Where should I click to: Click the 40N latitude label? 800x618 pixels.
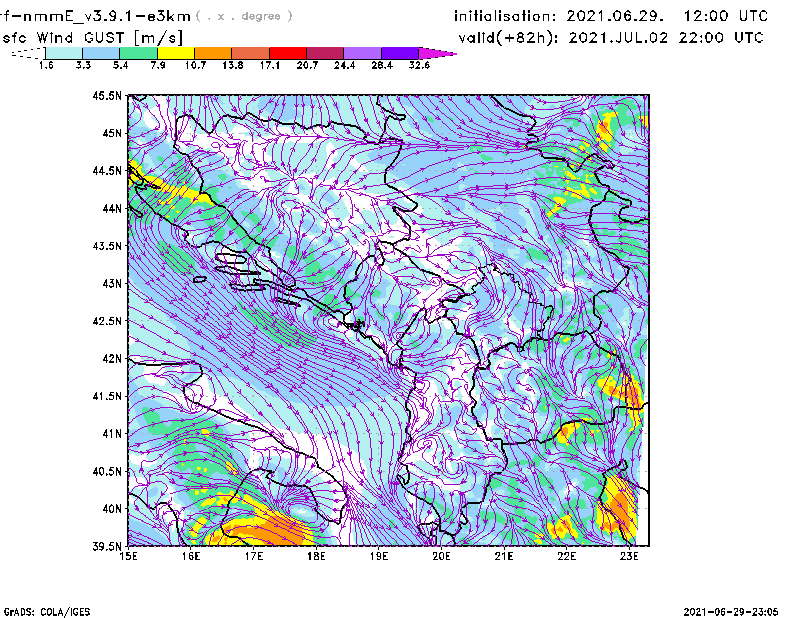point(112,509)
